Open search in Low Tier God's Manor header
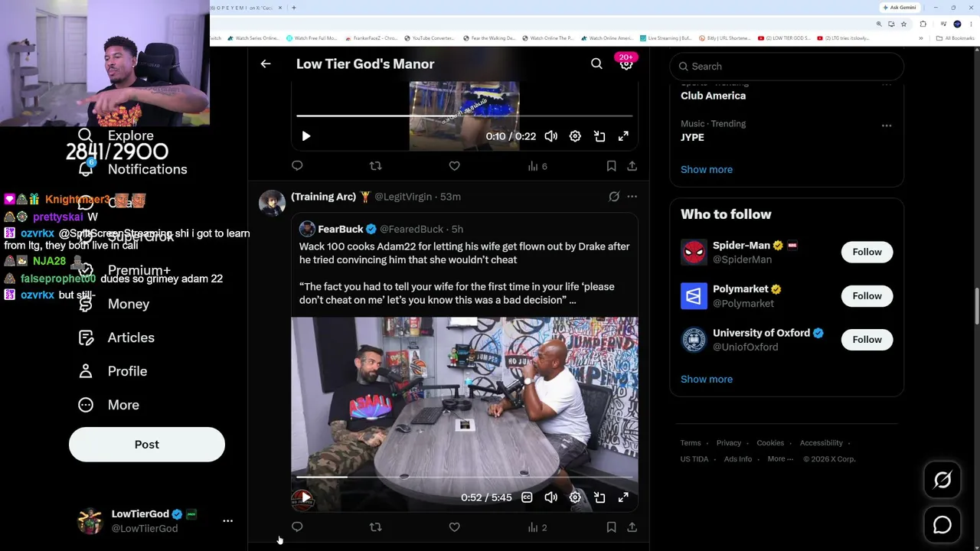Screen dimensions: 980x551 596,64
